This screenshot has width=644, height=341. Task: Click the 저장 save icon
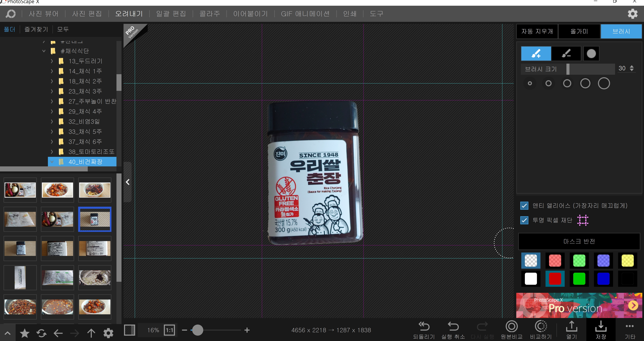coord(601,326)
